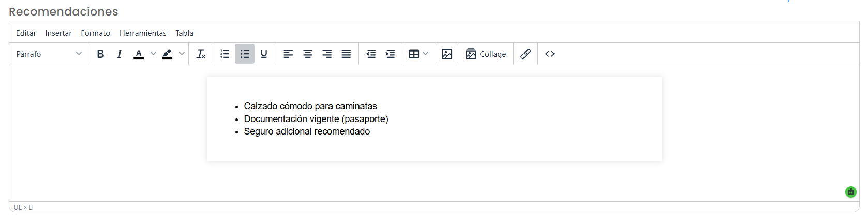The width and height of the screenshot is (868, 223).
Task: Open the Herramientas menu
Action: (x=143, y=33)
